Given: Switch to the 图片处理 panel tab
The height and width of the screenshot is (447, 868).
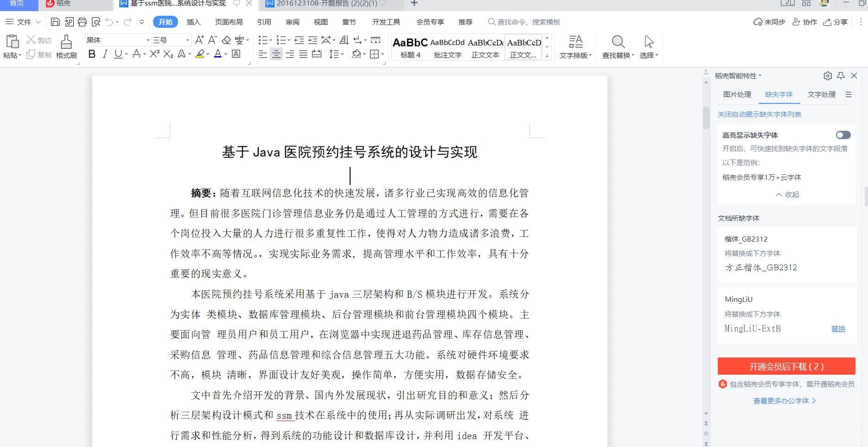Looking at the screenshot, I should [x=737, y=94].
